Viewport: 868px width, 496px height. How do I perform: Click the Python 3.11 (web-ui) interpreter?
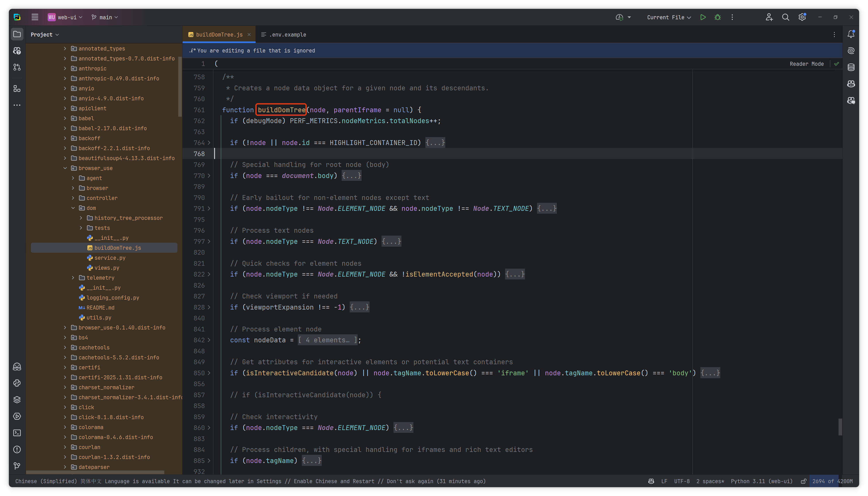click(761, 481)
